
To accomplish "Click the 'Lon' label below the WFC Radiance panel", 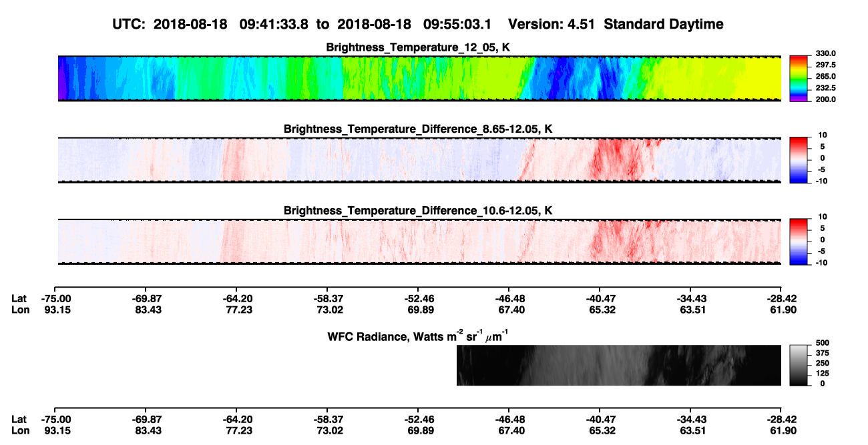I will 20,430.
